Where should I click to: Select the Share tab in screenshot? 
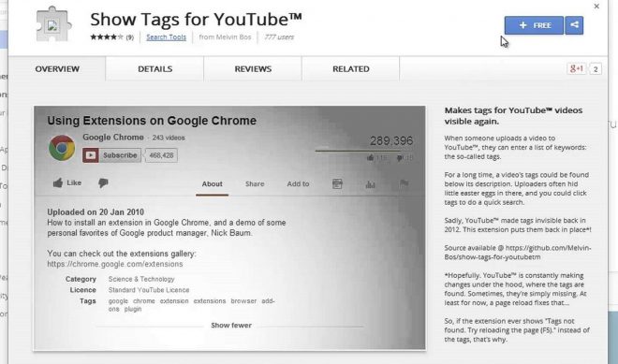click(255, 184)
